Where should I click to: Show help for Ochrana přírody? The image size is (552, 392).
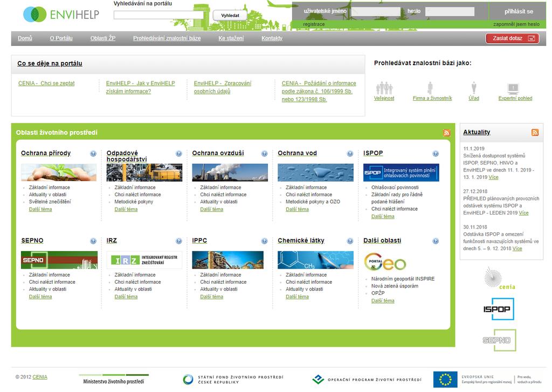[x=93, y=154]
